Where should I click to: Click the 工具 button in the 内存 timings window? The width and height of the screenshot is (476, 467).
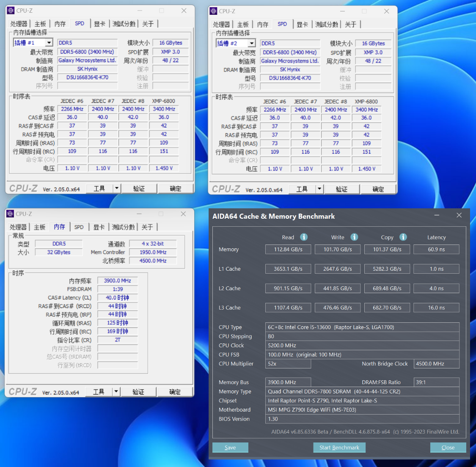pyautogui.click(x=99, y=392)
